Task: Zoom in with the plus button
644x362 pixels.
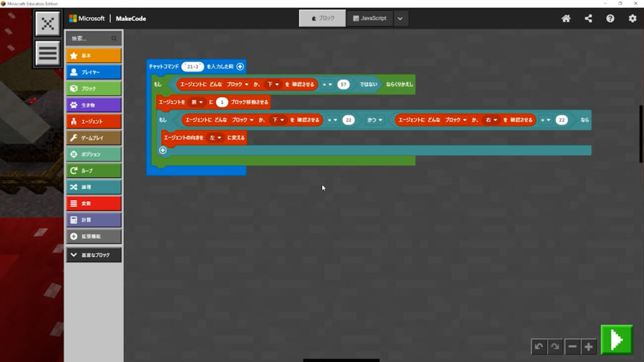Action: coord(588,346)
